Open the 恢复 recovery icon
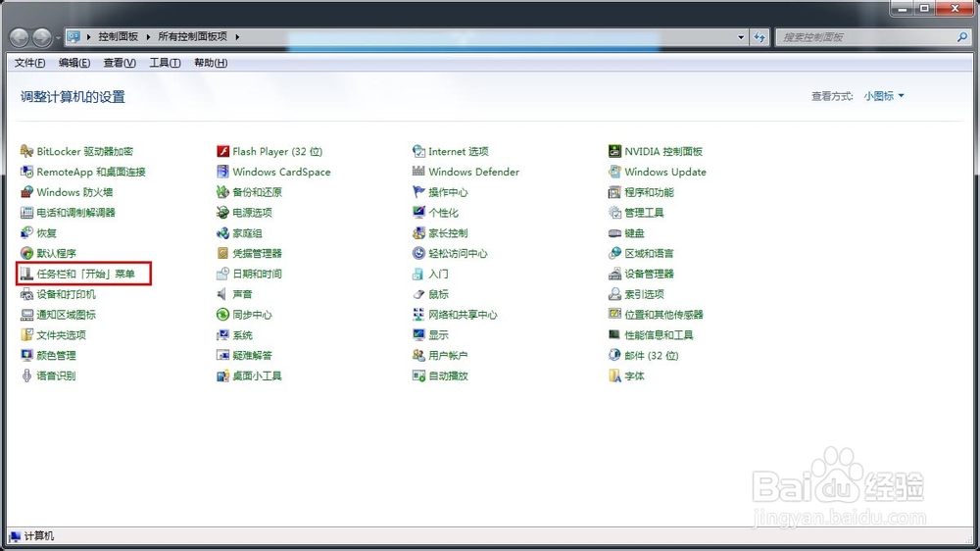 click(26, 232)
